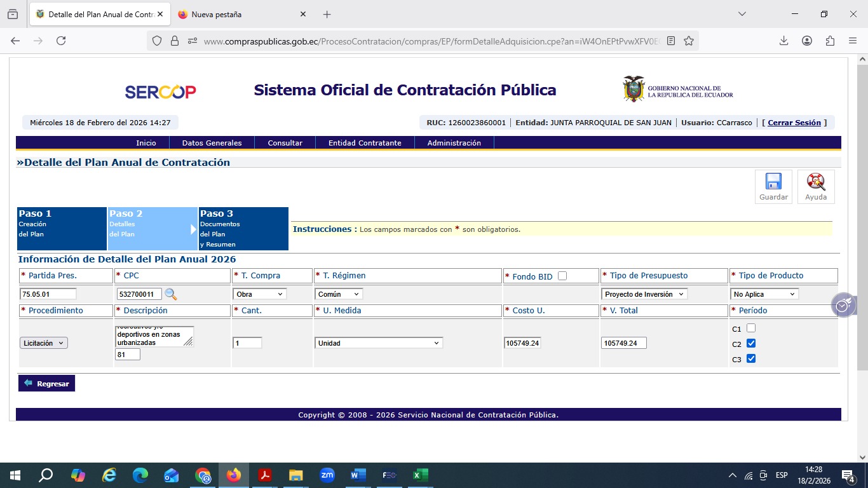Reload the current page
This screenshot has height=488, width=868.
[x=61, y=41]
